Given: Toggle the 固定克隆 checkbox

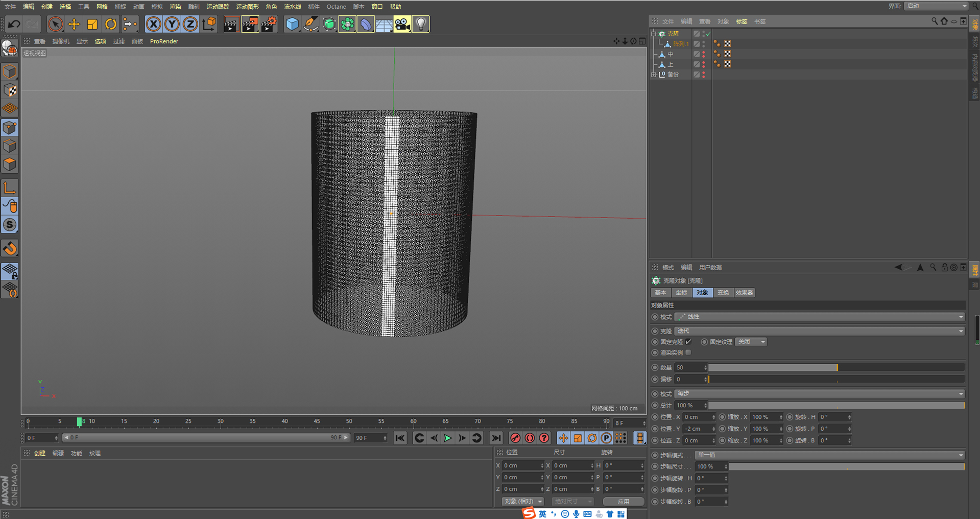Looking at the screenshot, I should point(688,342).
